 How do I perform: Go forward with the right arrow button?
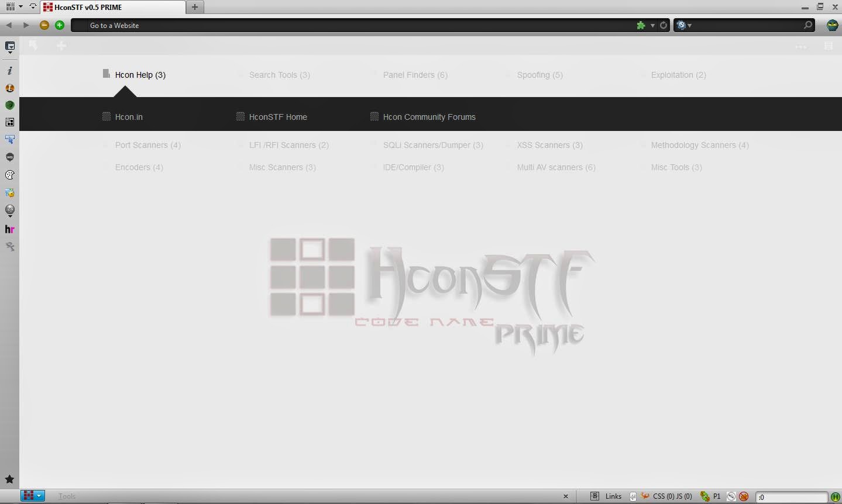pos(26,25)
